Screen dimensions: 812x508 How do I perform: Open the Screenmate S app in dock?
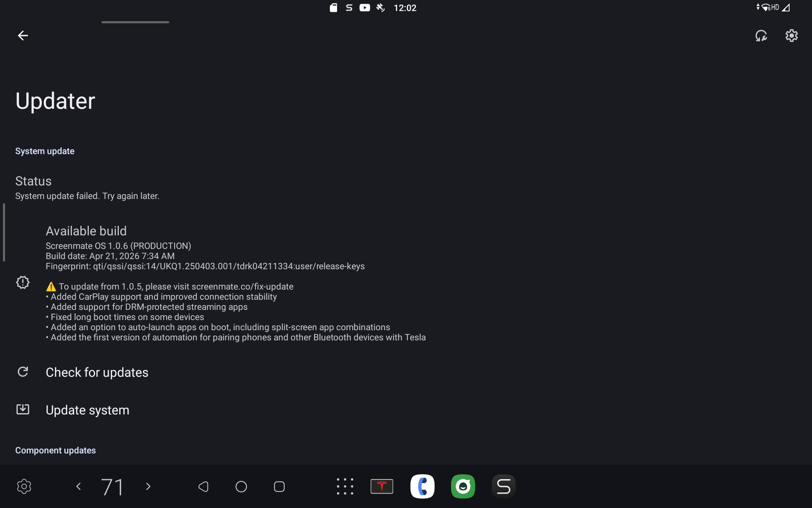point(504,486)
